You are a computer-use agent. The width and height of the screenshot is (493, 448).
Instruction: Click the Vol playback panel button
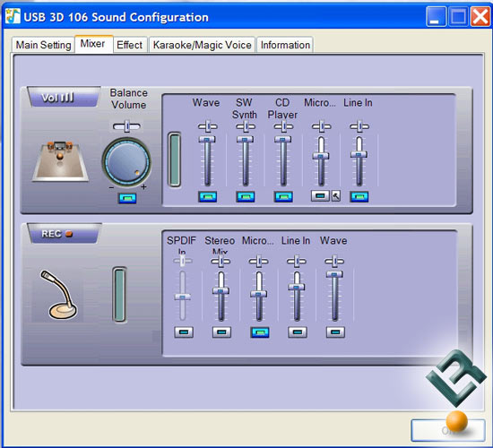[x=64, y=97]
